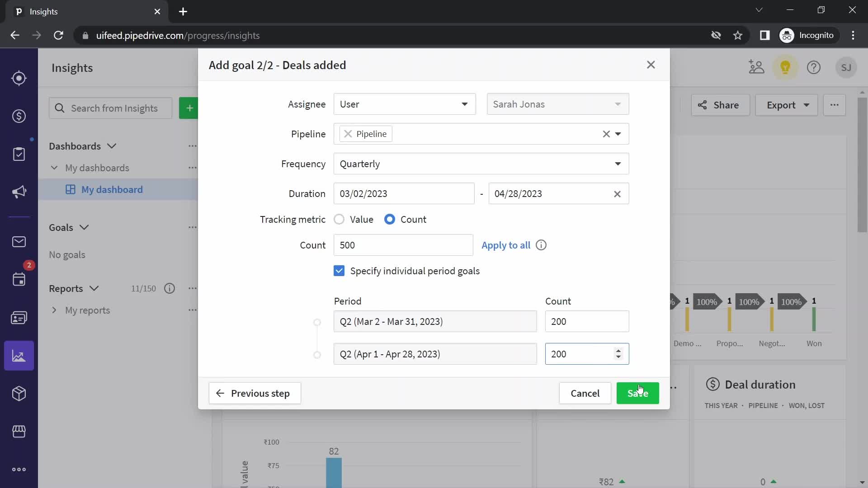Toggle the Value tracking metric radio
The width and height of the screenshot is (868, 488).
point(339,219)
